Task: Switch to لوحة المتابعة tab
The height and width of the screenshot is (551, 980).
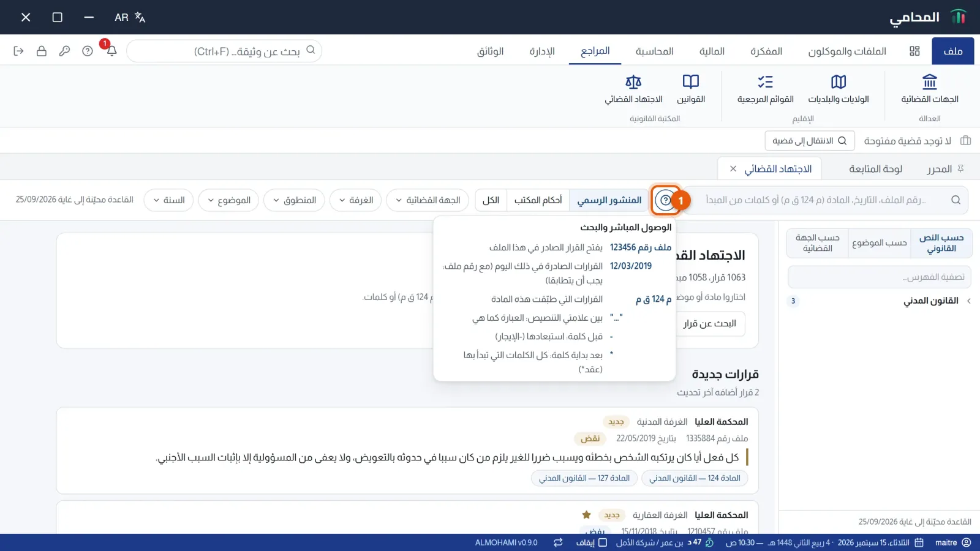Action: point(875,168)
